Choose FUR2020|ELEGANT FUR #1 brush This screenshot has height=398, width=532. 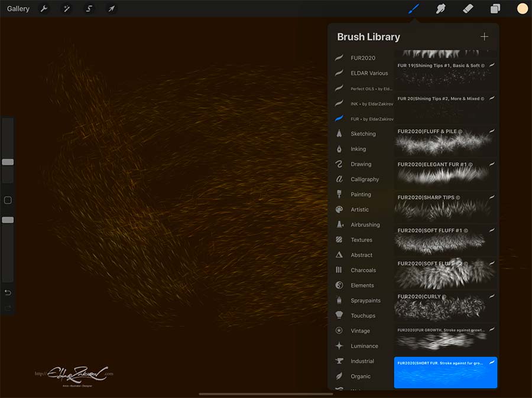tap(446, 174)
